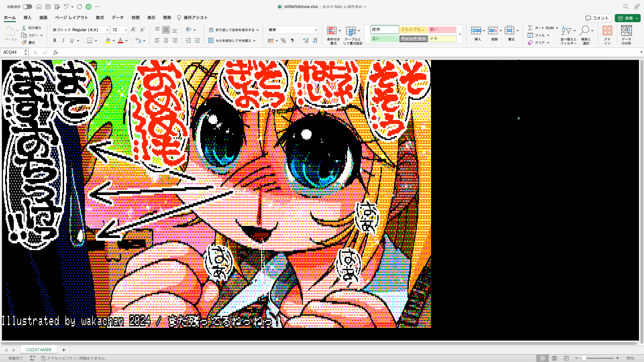Click セルを結合して中央揃え merge button
Viewport: 644px width, 362px height.
232,41
